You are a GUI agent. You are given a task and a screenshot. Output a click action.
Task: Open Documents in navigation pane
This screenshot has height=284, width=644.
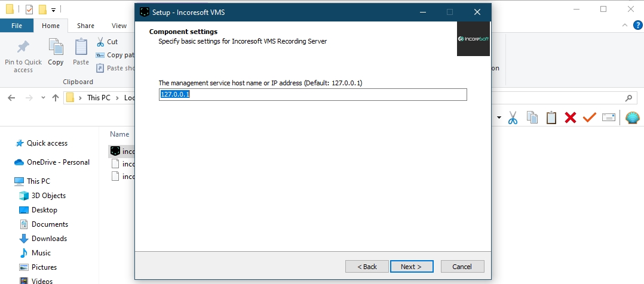click(44, 224)
